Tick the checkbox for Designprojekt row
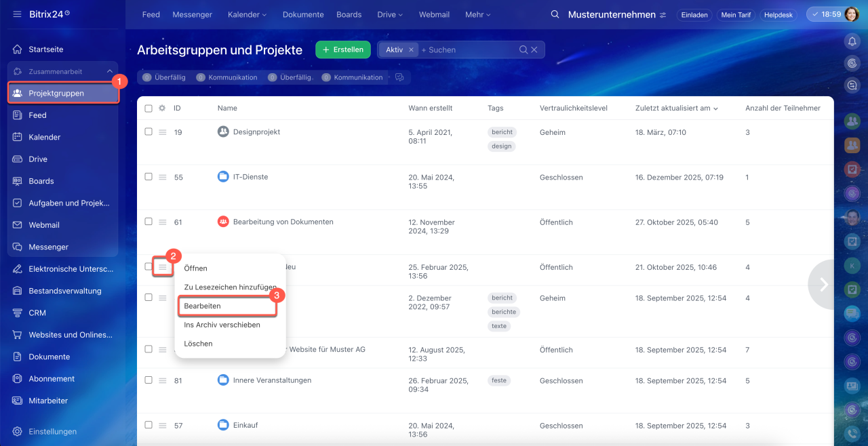The image size is (868, 446). [149, 131]
